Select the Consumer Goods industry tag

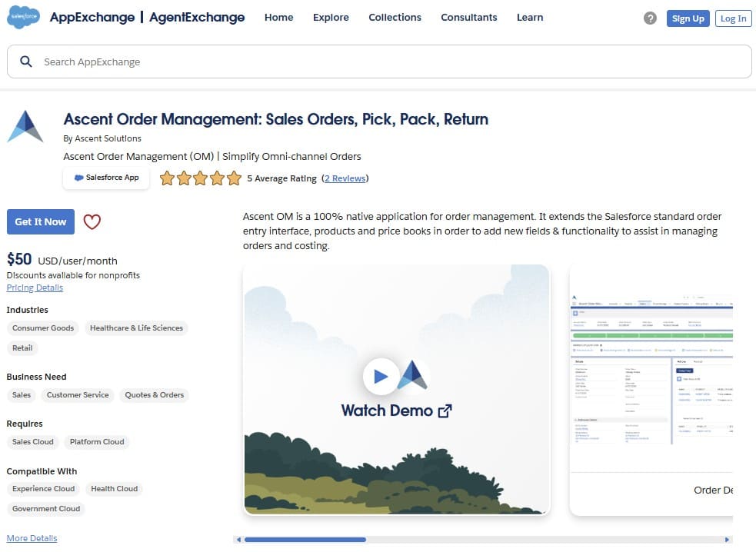pyautogui.click(x=43, y=328)
